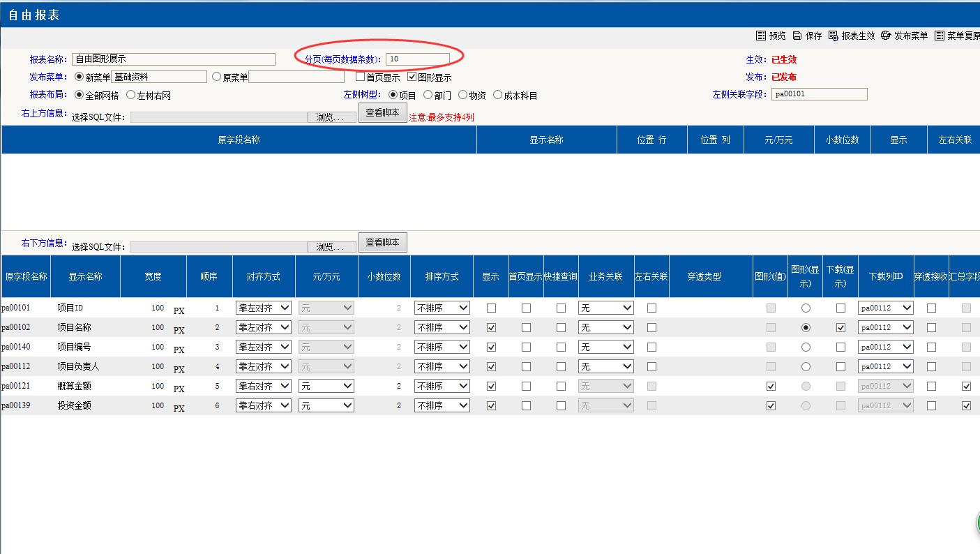Click the 分页 rows-per-page input field

(x=417, y=59)
